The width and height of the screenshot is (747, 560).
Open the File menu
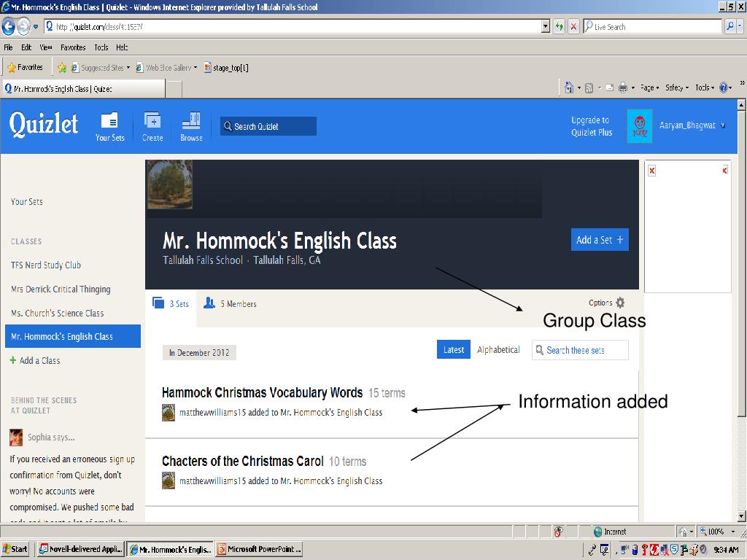point(8,47)
